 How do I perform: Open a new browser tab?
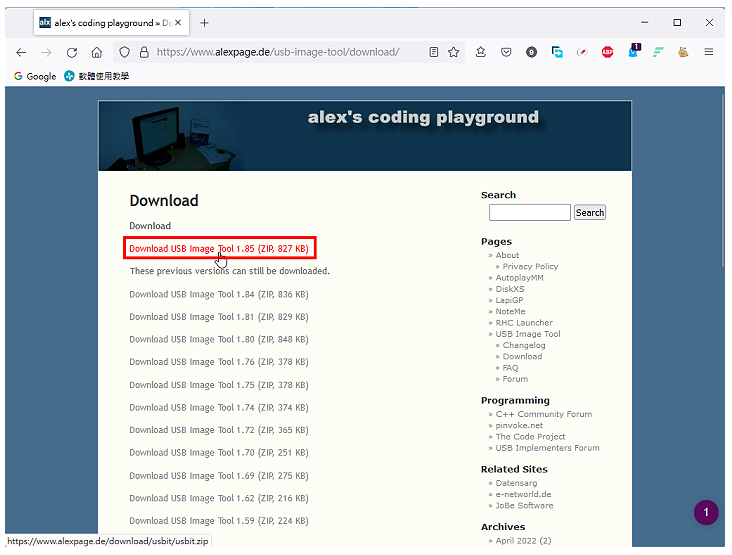pos(204,23)
